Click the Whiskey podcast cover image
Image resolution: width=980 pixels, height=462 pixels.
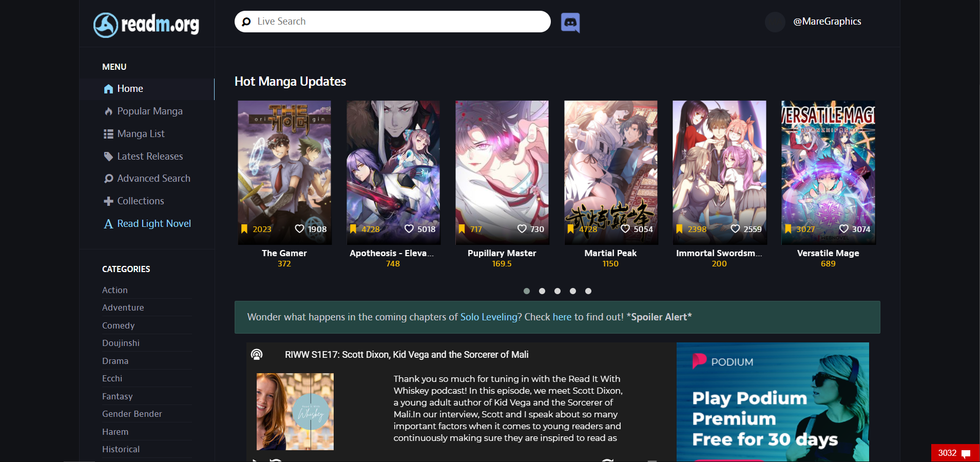[295, 412]
